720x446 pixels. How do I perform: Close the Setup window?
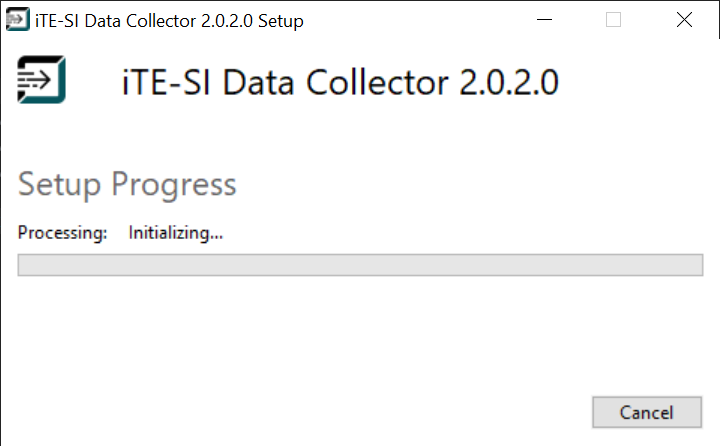684,20
